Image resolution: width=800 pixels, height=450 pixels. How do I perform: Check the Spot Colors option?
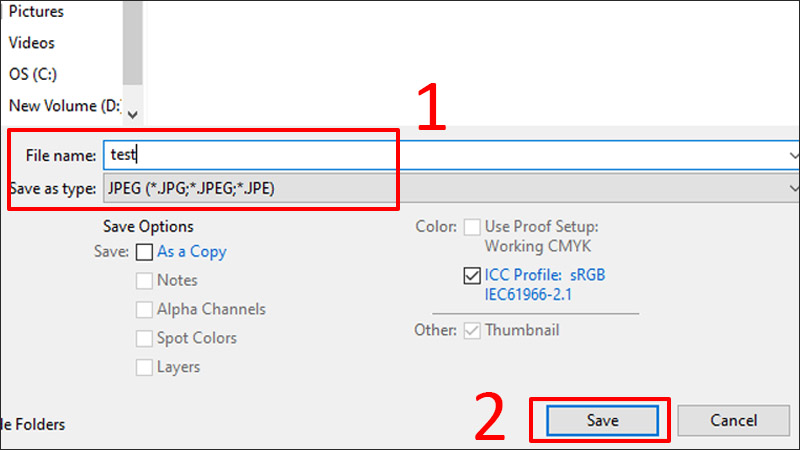point(145,339)
